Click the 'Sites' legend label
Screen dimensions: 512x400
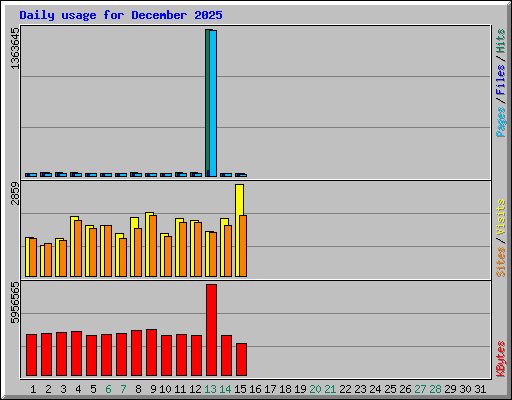point(500,262)
